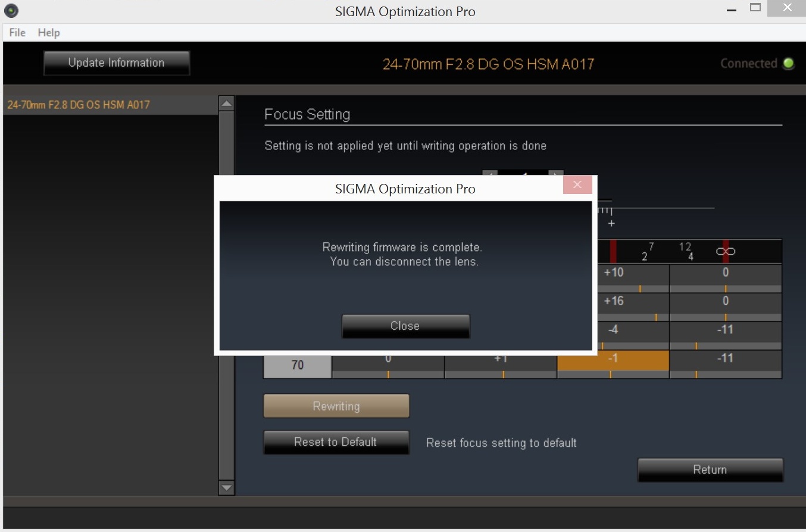Select the highlighted orange -1 cell
Screen dimensions: 806x532
(613, 361)
